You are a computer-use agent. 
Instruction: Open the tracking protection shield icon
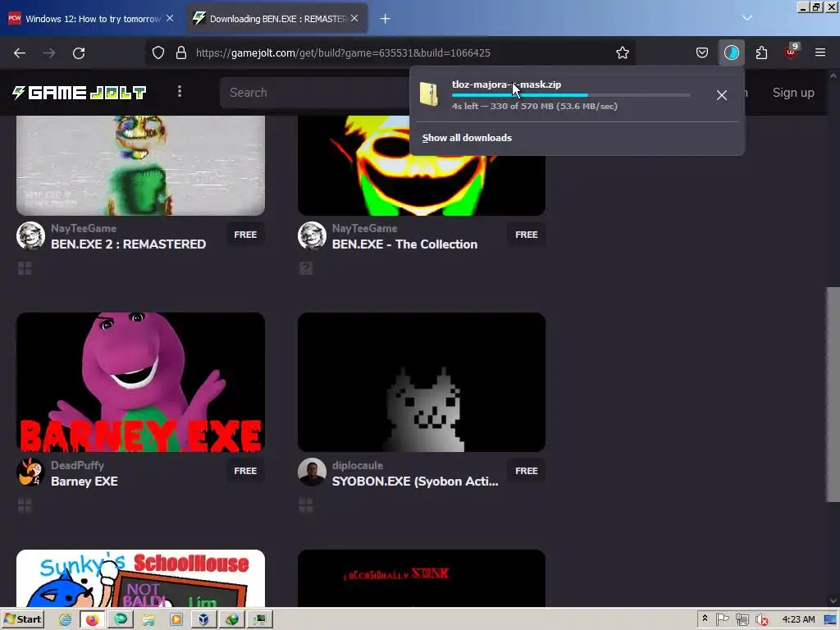158,52
